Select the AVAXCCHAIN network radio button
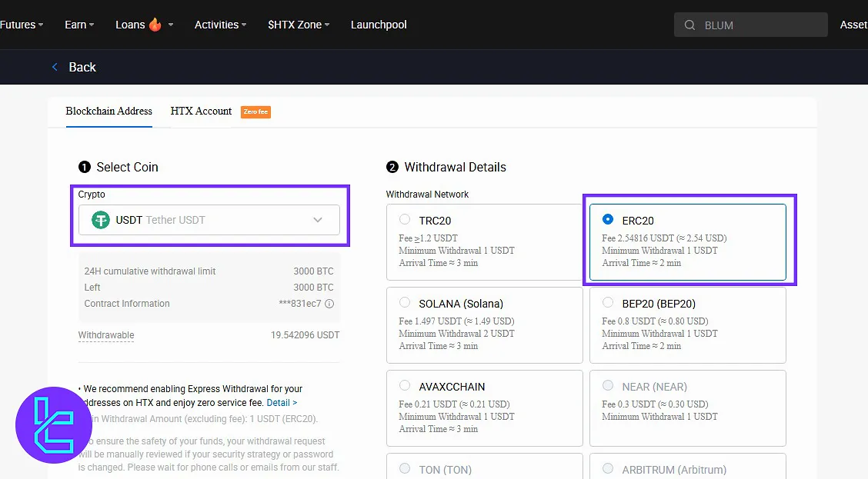The width and height of the screenshot is (868, 479). point(405,385)
